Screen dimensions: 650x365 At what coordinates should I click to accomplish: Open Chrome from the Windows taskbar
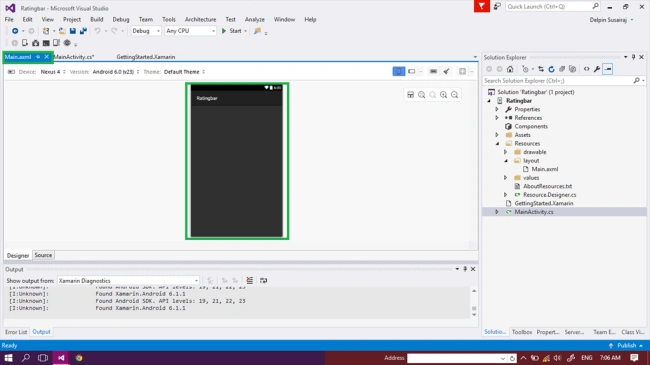79,358
